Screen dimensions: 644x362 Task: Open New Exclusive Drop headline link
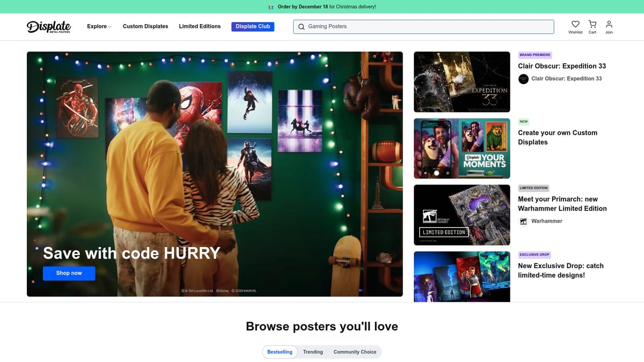coord(561,270)
